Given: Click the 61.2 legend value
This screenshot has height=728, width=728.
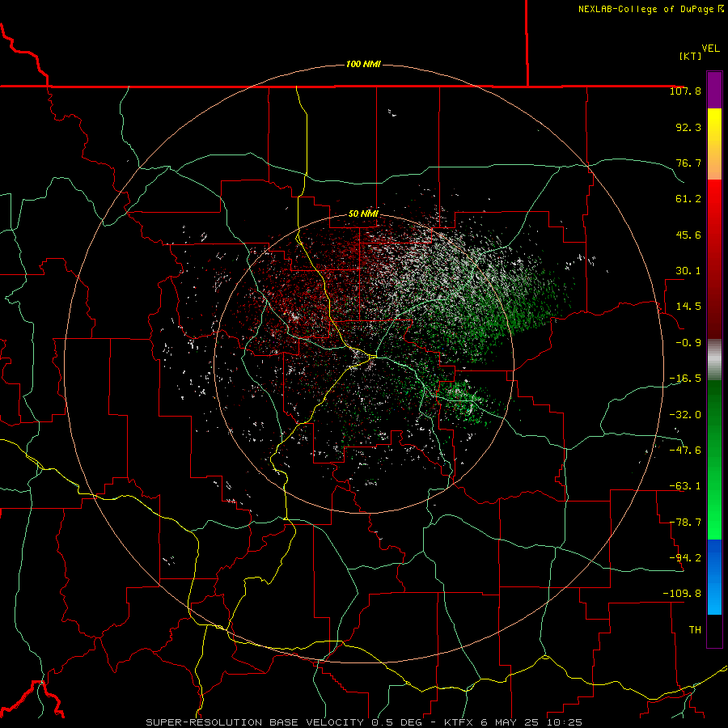Looking at the screenshot, I should coord(688,199).
